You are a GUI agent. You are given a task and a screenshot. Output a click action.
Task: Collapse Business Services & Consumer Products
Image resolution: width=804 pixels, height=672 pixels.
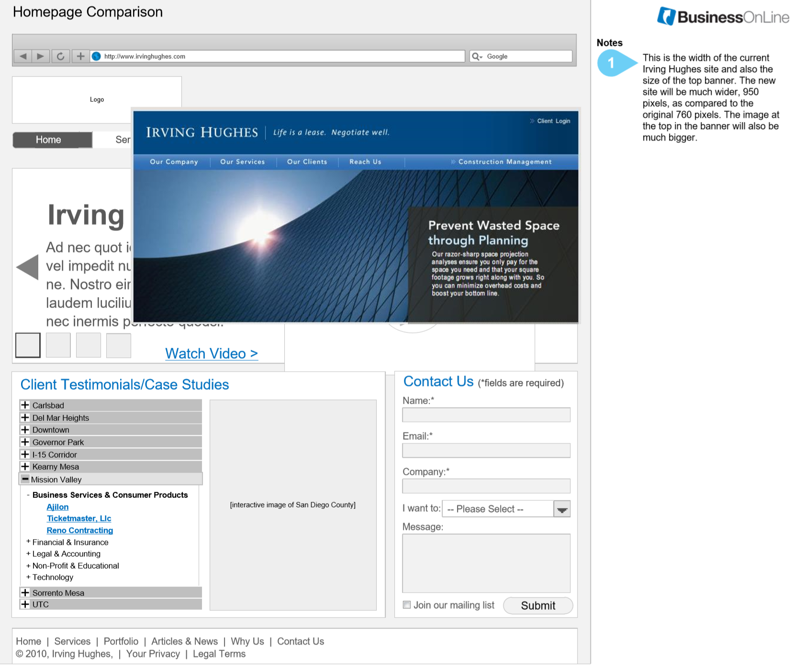click(107, 495)
